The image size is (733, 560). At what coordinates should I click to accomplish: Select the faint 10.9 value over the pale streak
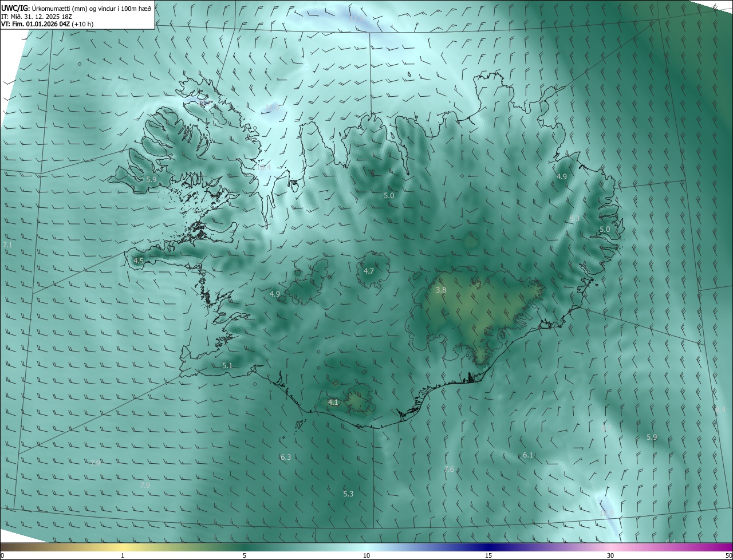[x=607, y=513]
